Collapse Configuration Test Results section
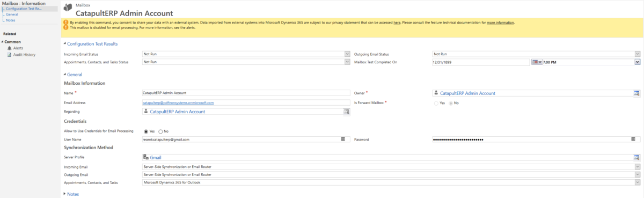This screenshot has width=644, height=198. pos(65,44)
